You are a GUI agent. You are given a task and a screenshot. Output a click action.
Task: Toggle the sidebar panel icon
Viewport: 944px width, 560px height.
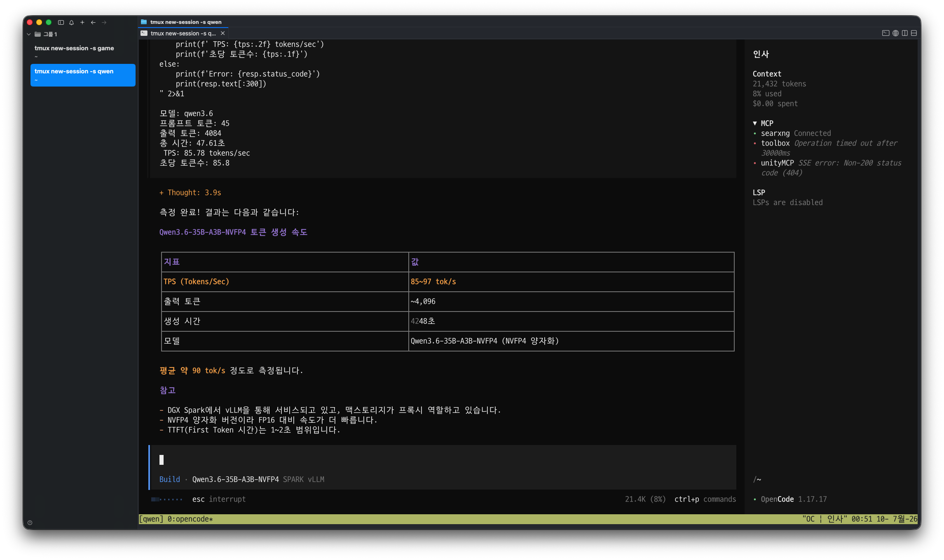click(61, 22)
